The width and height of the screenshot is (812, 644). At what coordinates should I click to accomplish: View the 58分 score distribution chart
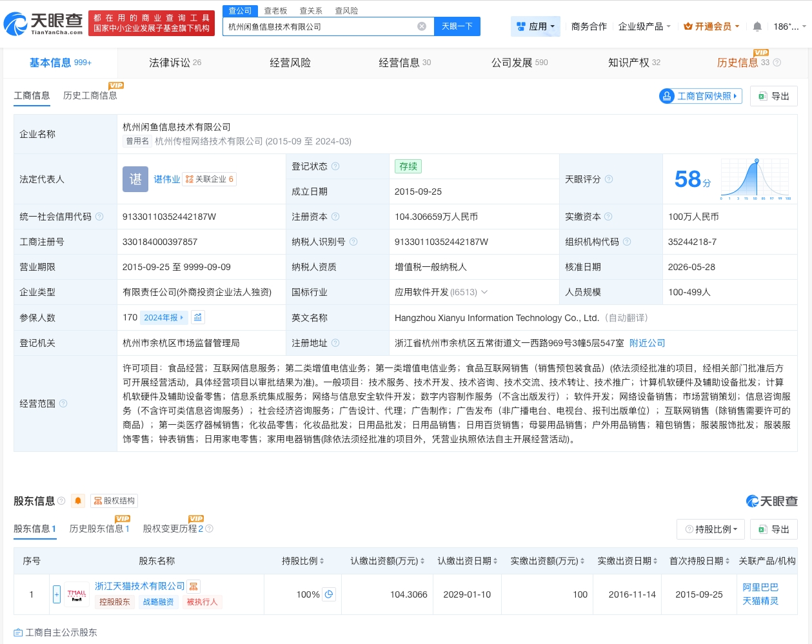(x=756, y=179)
